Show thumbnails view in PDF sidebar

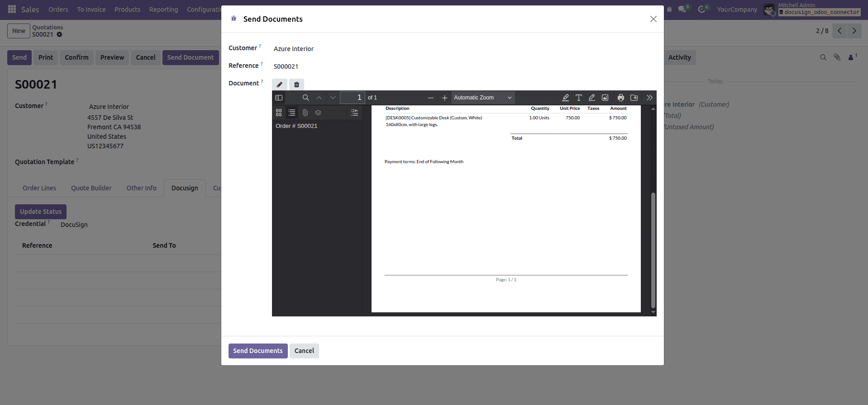279,113
